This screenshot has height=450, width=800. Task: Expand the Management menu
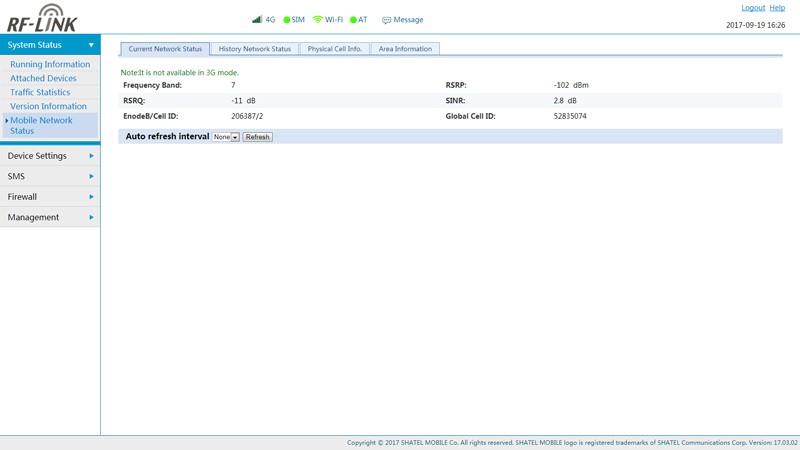coord(50,217)
